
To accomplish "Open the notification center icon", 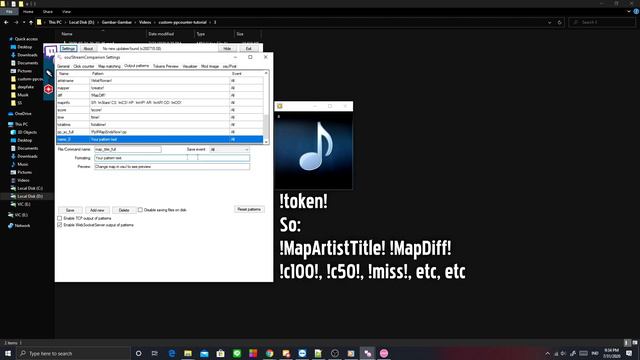I will tap(629, 353).
